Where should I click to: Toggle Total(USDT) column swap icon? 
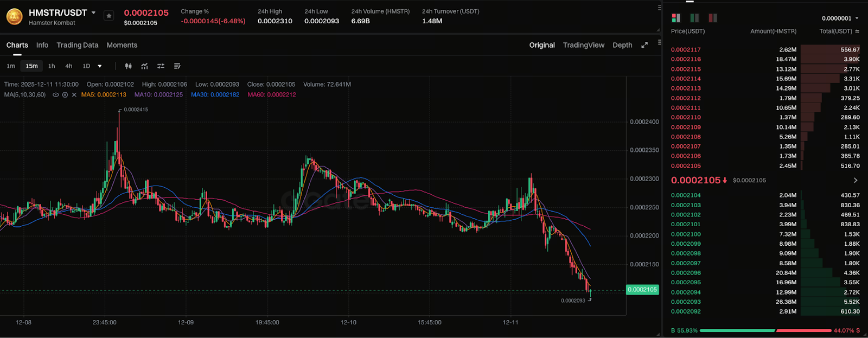coord(857,31)
